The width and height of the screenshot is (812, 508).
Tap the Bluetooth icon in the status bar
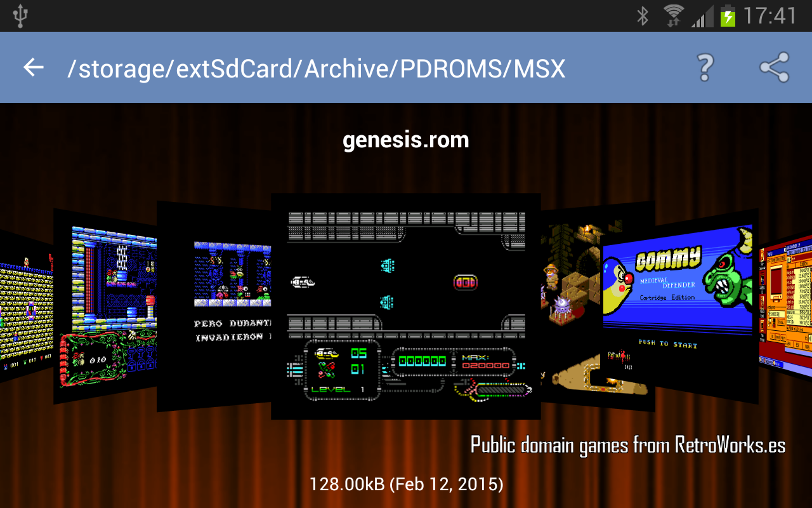(642, 16)
